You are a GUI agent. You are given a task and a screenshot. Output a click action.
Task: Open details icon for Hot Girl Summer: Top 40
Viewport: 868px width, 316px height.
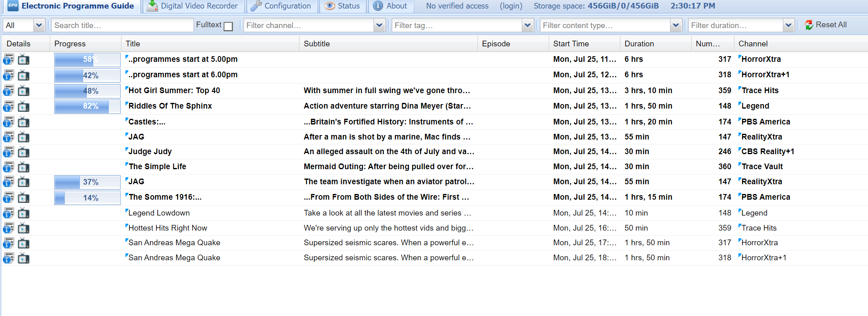point(9,91)
